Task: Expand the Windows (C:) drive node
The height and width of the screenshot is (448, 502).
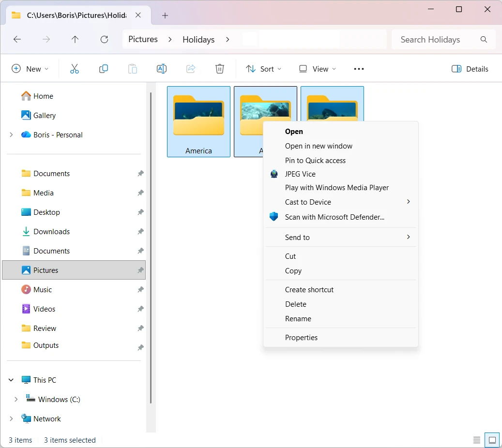Action: point(15,399)
